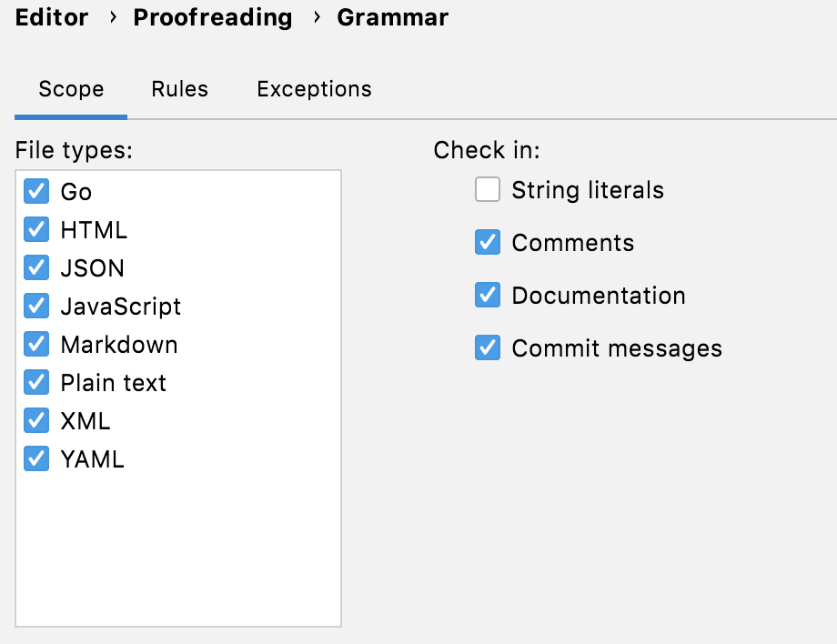Uncheck the HTML file type checkbox

(x=36, y=229)
